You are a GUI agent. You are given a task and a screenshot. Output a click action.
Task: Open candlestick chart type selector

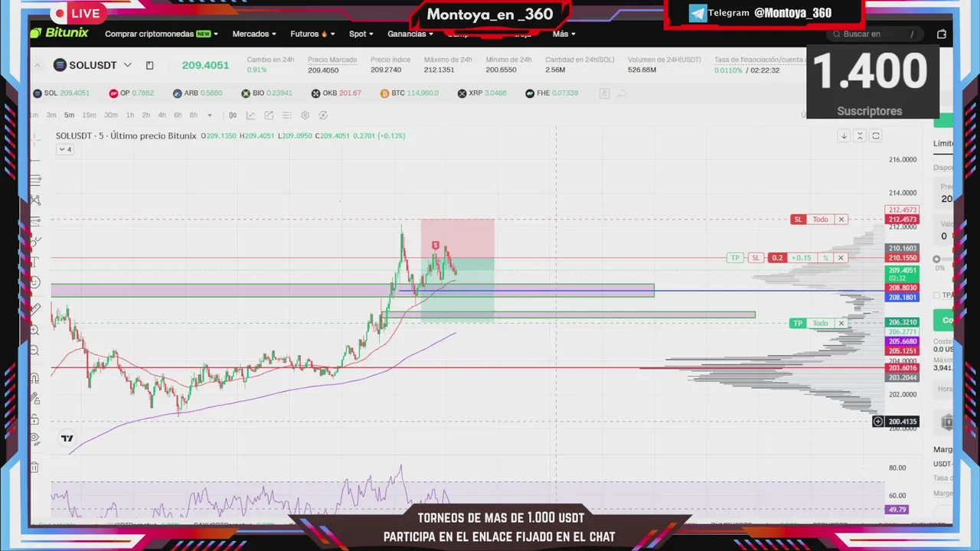pos(233,116)
